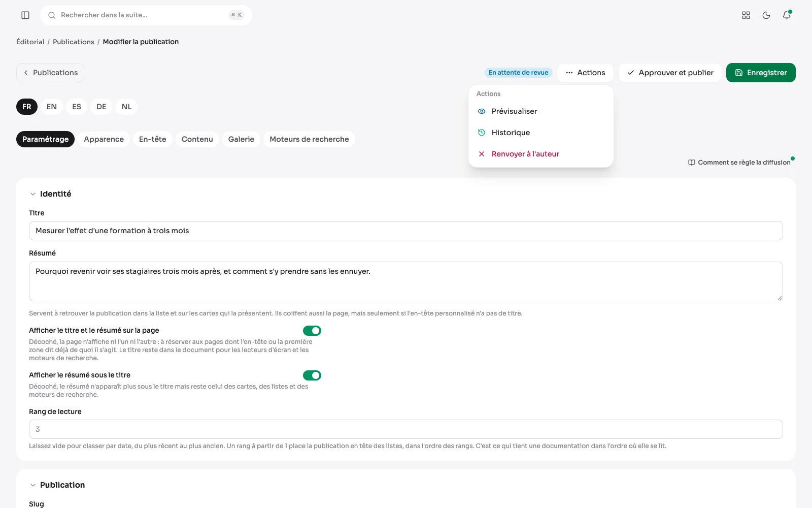
Task: Open the apps grid icon
Action: click(x=746, y=15)
